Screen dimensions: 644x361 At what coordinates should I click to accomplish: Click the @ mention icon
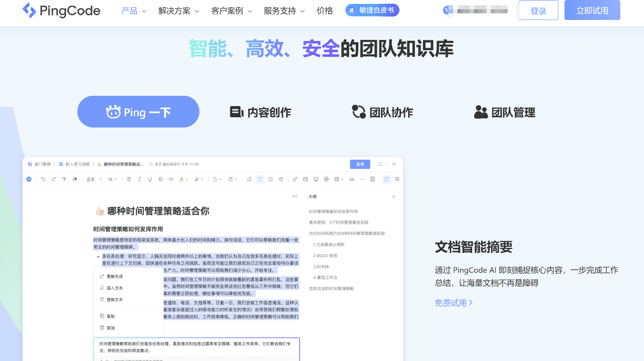[326, 179]
